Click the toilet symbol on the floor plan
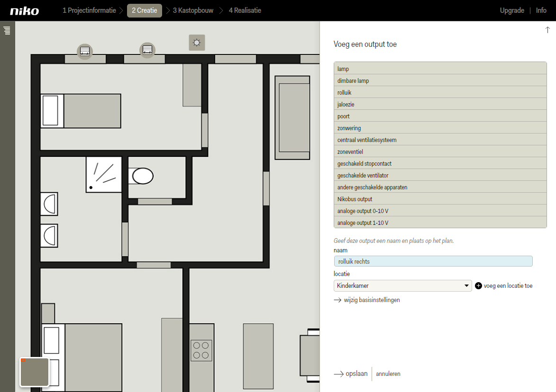The image size is (556, 392). [141, 176]
